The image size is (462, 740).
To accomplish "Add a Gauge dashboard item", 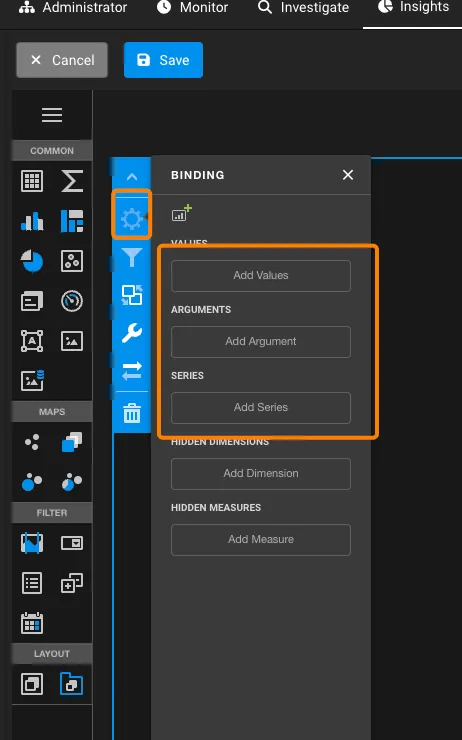I will pos(72,301).
